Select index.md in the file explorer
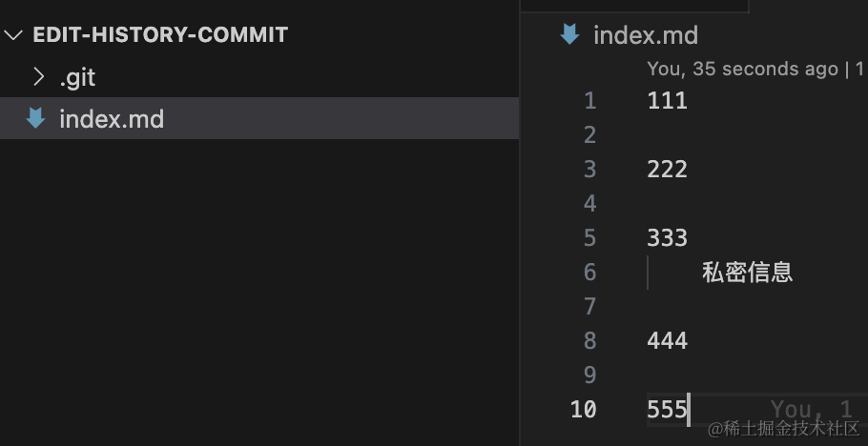 [x=111, y=119]
